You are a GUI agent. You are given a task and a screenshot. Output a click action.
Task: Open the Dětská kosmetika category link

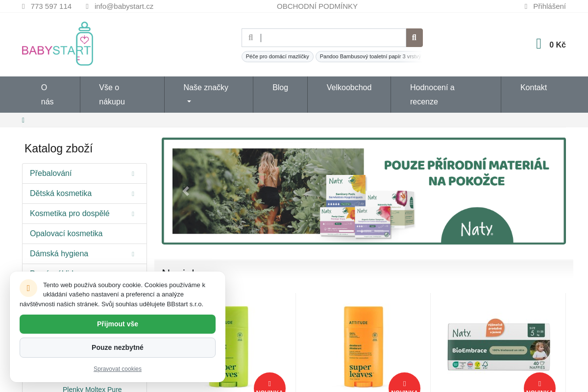[61, 194]
